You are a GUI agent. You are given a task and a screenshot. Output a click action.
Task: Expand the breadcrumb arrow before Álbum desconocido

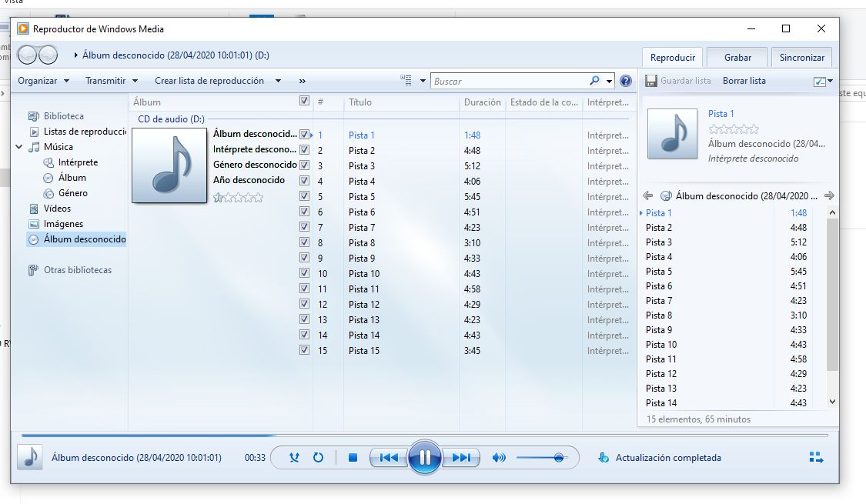(75, 55)
